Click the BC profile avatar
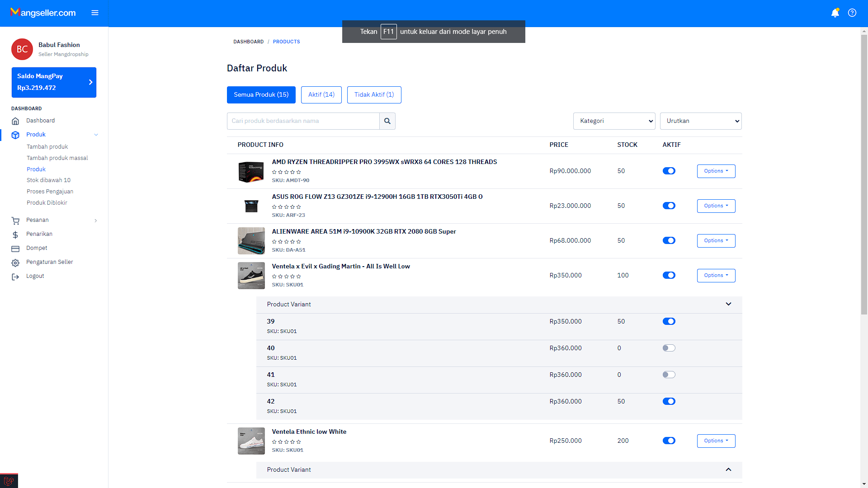Image resolution: width=868 pixels, height=488 pixels. click(x=22, y=49)
